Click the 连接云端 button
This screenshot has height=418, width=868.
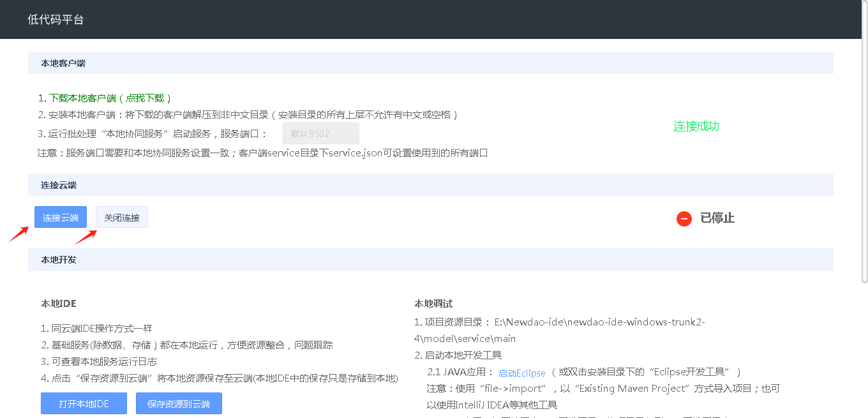(x=61, y=218)
